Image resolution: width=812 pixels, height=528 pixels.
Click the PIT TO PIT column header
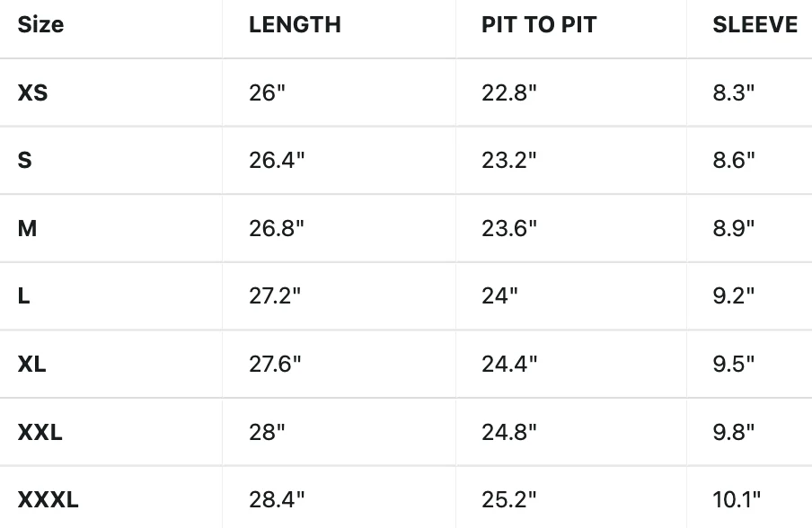click(x=539, y=24)
